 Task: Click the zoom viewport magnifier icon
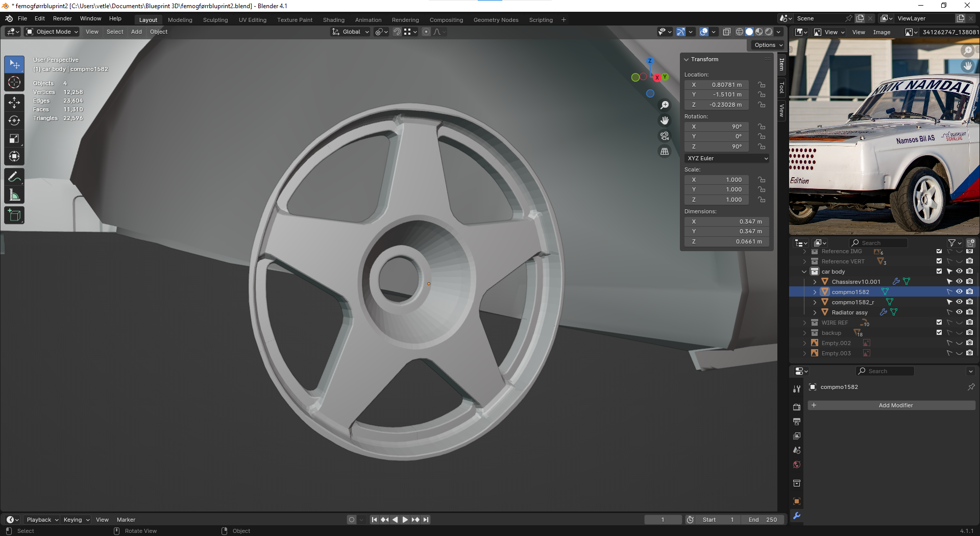pyautogui.click(x=665, y=105)
